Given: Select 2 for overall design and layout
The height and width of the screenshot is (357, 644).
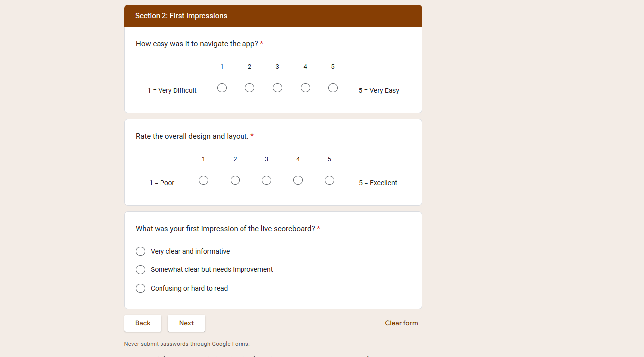Looking at the screenshot, I should 235,180.
